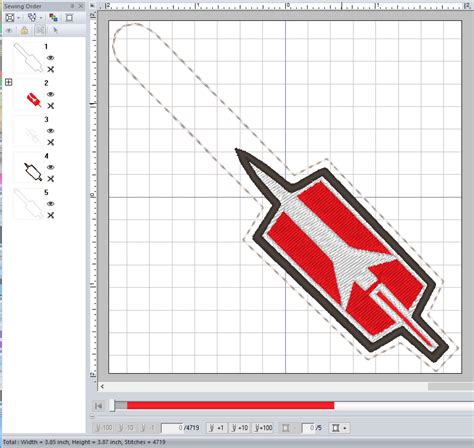
Task: Advance 1 stitch with +1 button
Action: coord(216,428)
